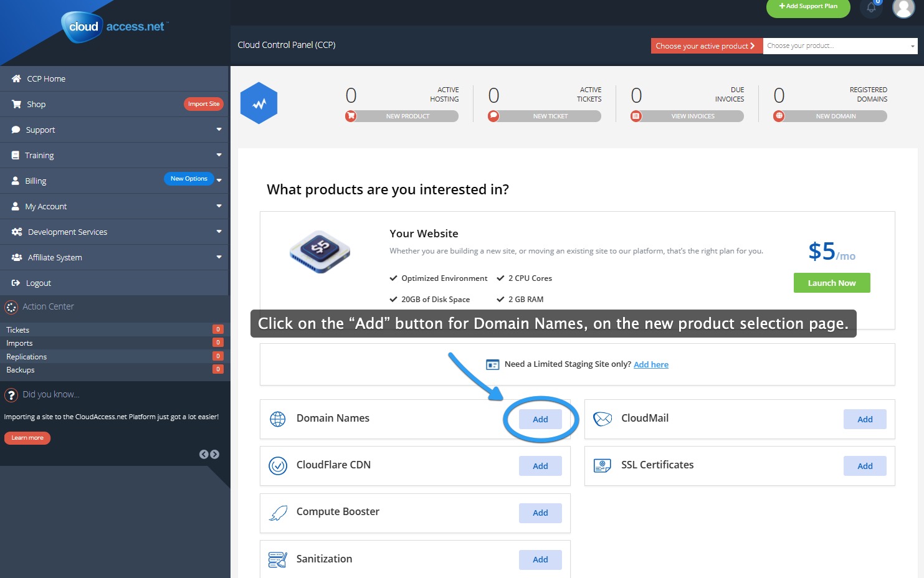Click the New Ticket button

tap(545, 116)
